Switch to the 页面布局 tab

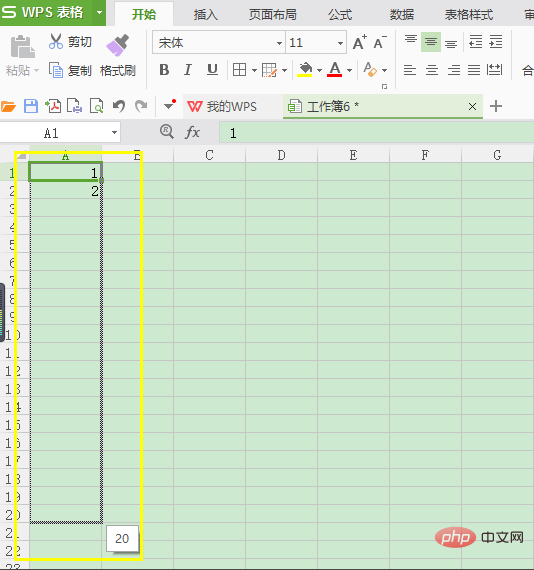coord(273,15)
